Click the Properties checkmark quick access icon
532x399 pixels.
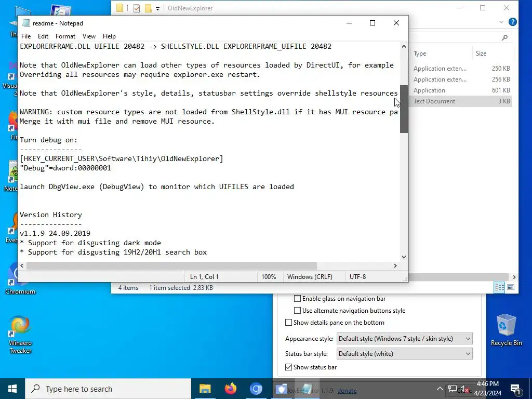click(x=137, y=8)
